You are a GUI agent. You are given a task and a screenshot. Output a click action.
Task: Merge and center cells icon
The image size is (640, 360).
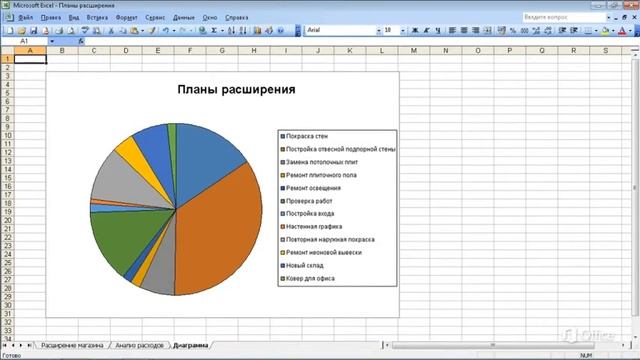[487, 30]
